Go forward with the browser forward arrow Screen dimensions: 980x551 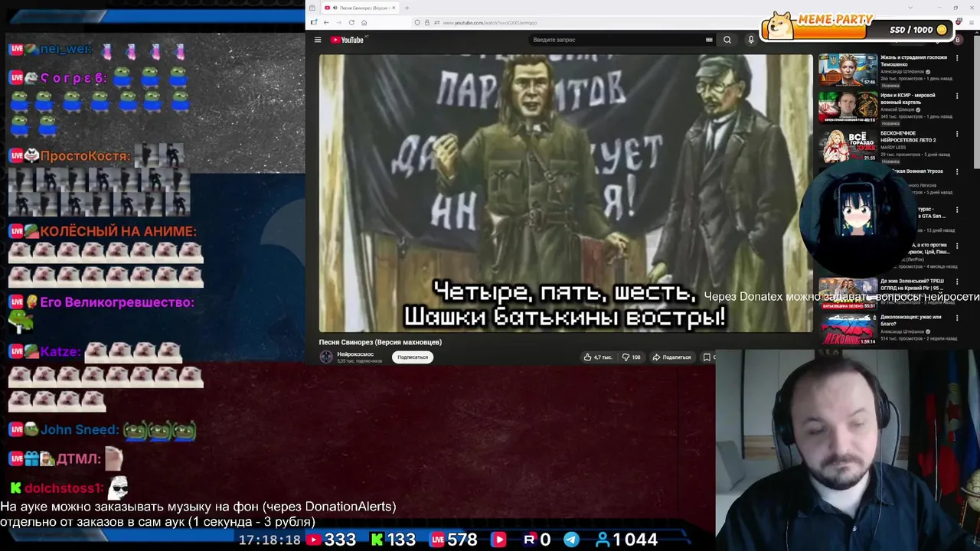(339, 22)
